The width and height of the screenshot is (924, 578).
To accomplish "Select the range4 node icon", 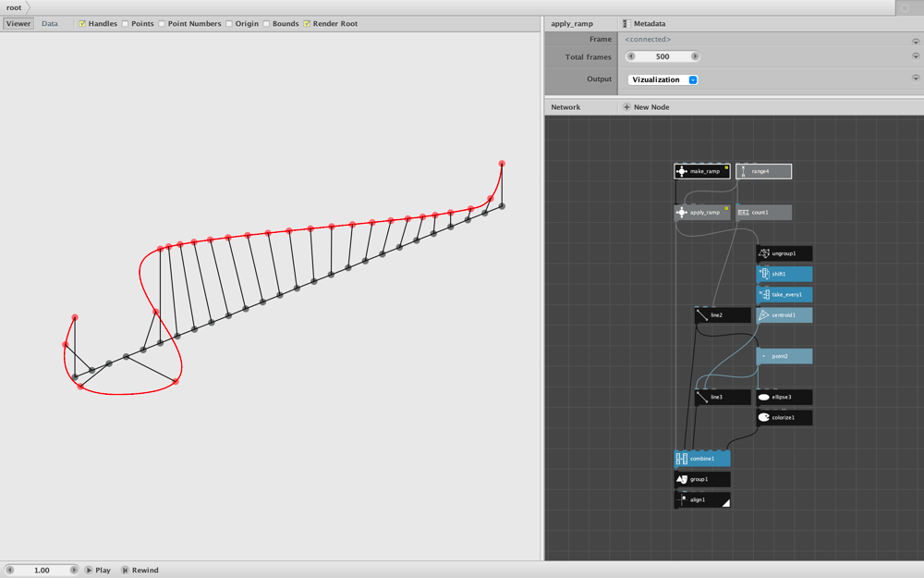I will point(743,172).
